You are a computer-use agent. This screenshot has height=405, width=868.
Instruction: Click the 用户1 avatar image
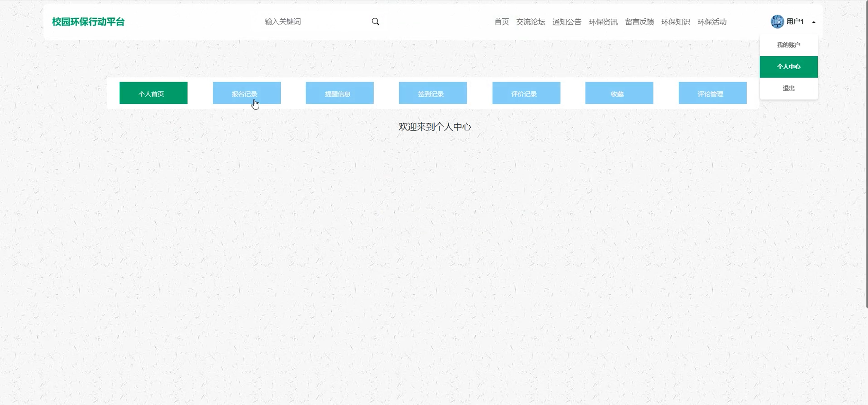tap(777, 22)
